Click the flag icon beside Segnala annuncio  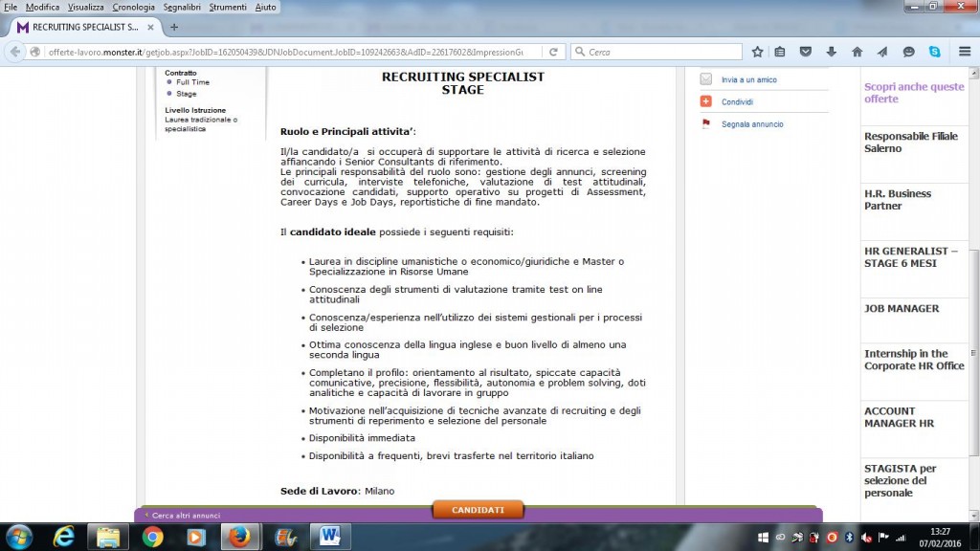coord(705,123)
